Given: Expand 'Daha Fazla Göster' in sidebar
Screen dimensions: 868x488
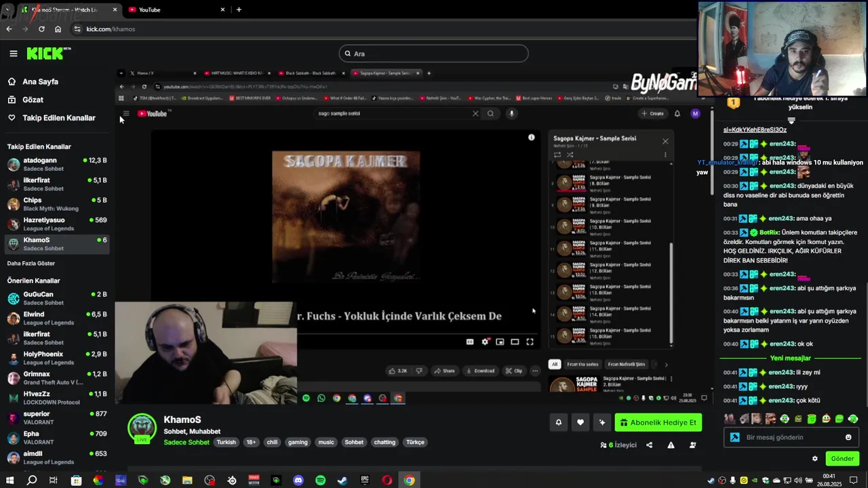Looking at the screenshot, I should [31, 263].
